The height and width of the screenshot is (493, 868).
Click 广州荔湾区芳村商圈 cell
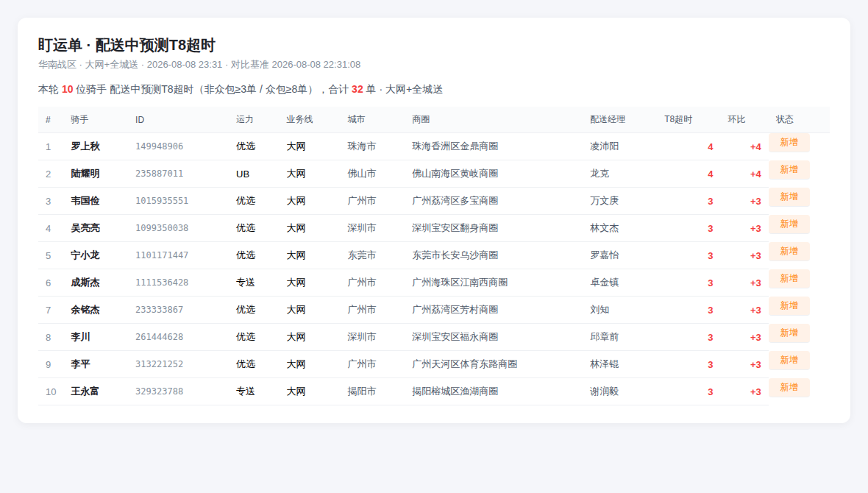pyautogui.click(x=455, y=310)
